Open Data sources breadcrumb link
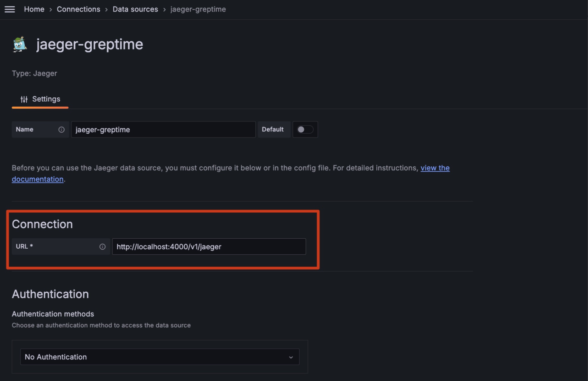Screen dimensions: 588x381 135,9
